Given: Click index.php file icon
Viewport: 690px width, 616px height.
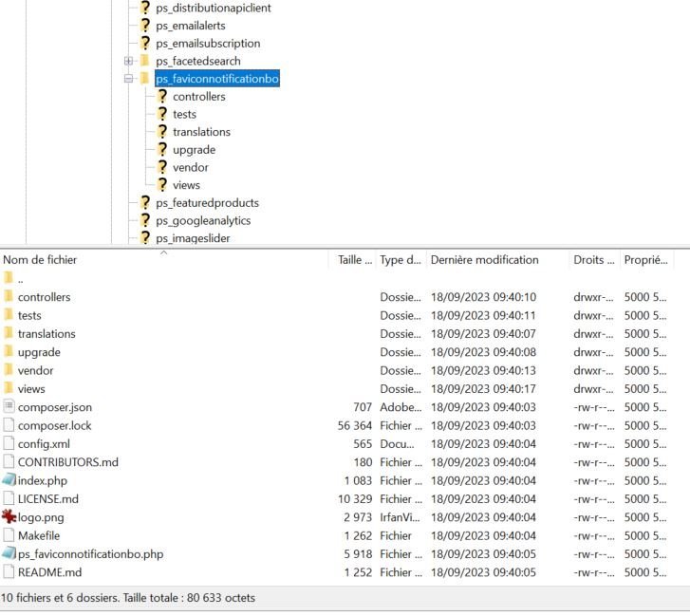Looking at the screenshot, I should (x=9, y=479).
